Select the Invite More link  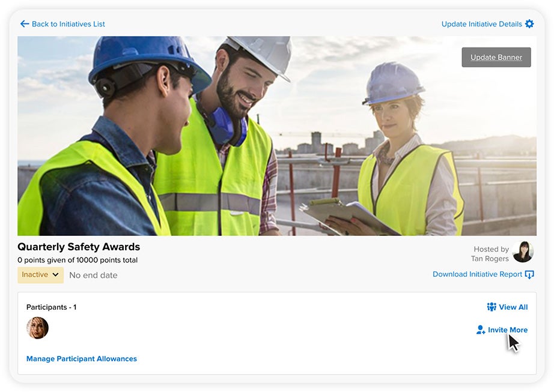508,330
